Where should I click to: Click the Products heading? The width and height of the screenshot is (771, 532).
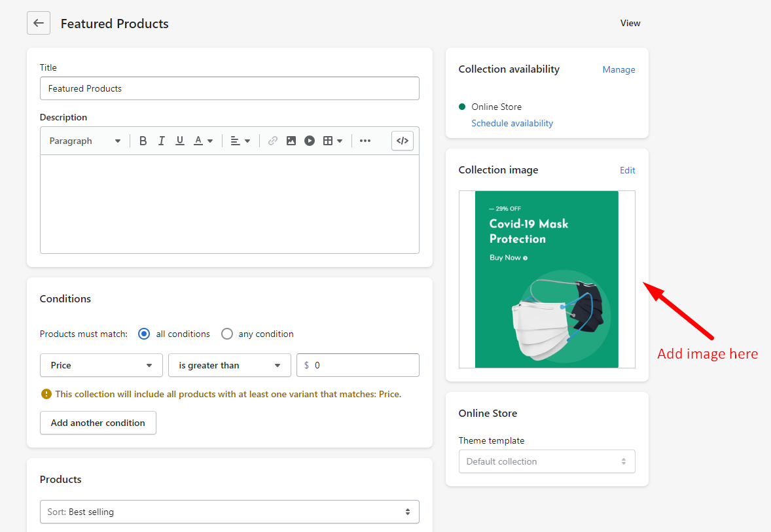[x=60, y=480]
